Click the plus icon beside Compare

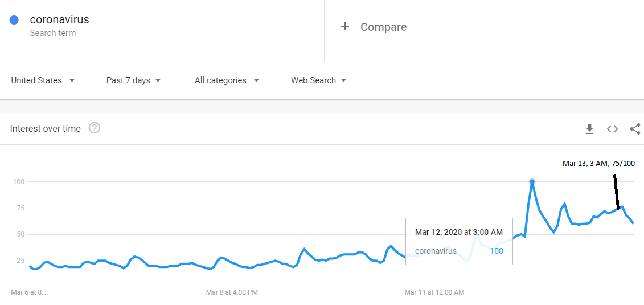pos(345,27)
